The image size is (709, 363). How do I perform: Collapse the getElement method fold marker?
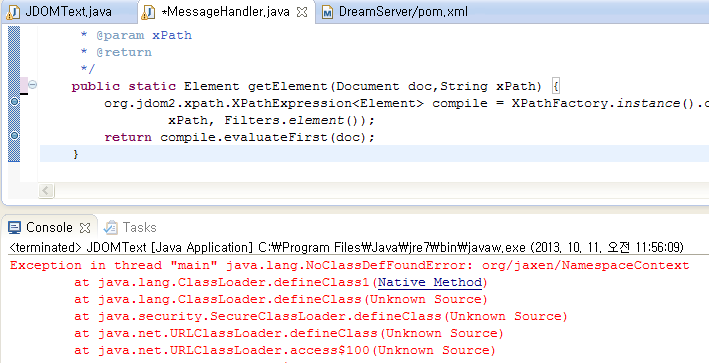[x=33, y=85]
